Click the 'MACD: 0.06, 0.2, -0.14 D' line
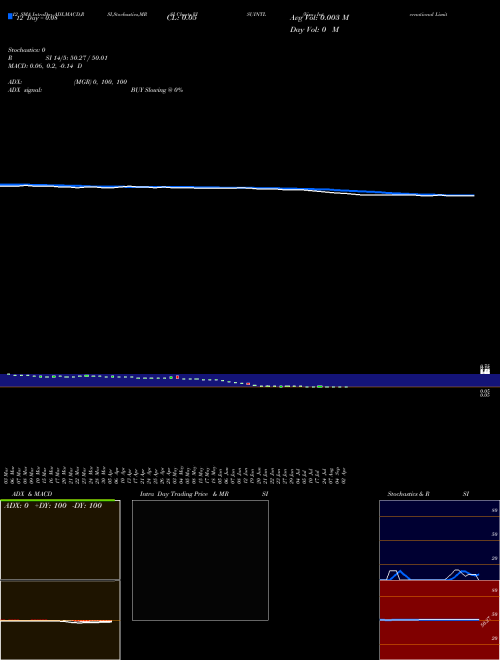The width and height of the screenshot is (500, 660). [x=45, y=66]
